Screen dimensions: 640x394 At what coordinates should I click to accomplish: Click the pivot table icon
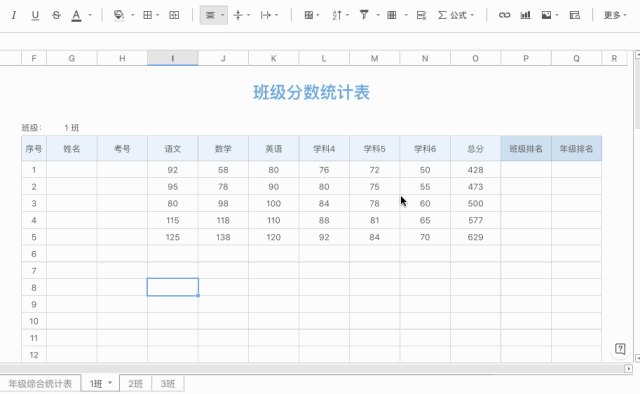tap(575, 15)
